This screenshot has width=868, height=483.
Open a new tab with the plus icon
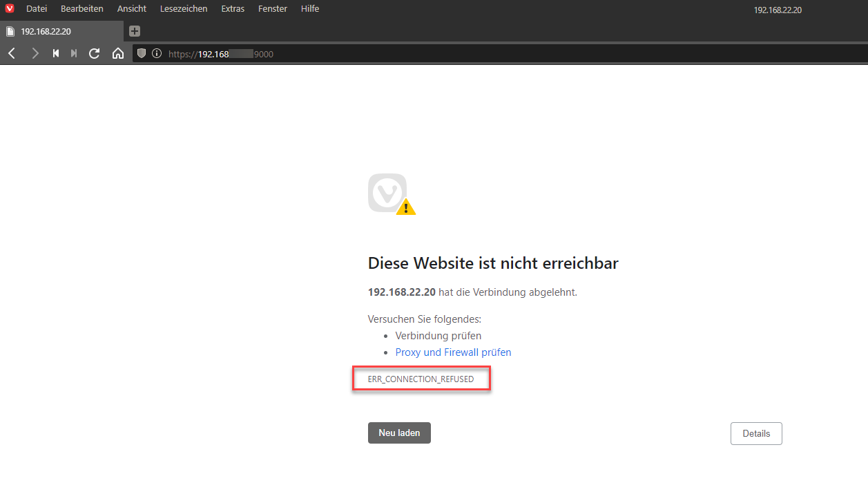[x=134, y=30]
